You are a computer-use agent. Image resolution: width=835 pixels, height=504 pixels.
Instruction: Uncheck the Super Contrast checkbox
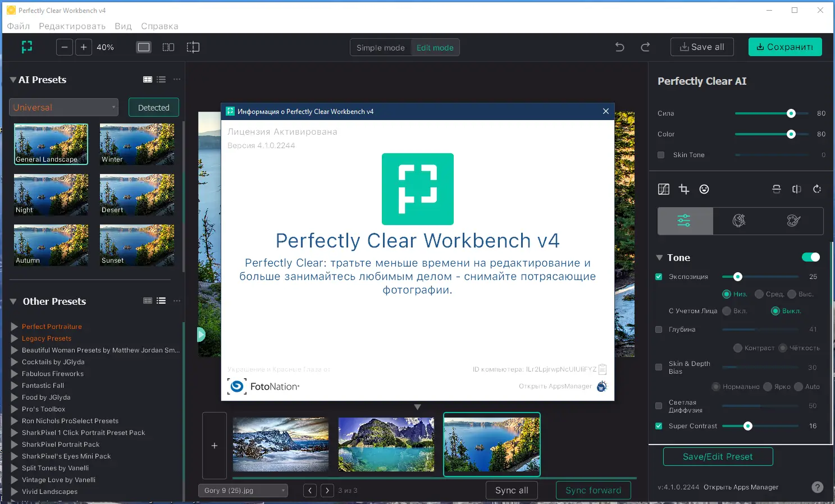[x=659, y=426]
